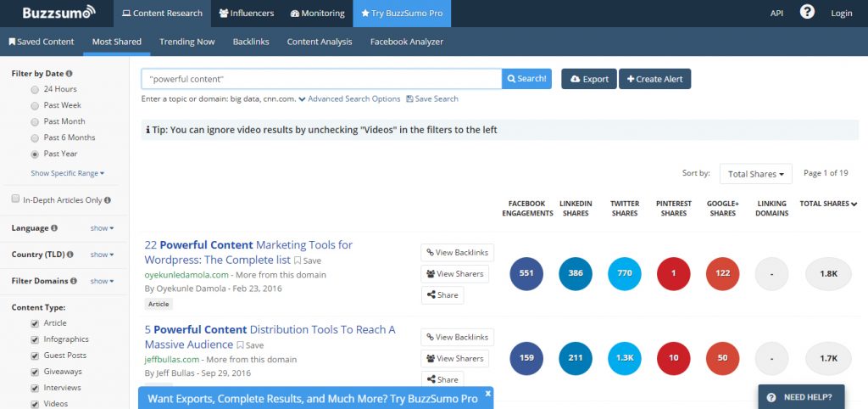View Backlinks for 22 Powerful Content article
868x409 pixels.
[x=457, y=253]
